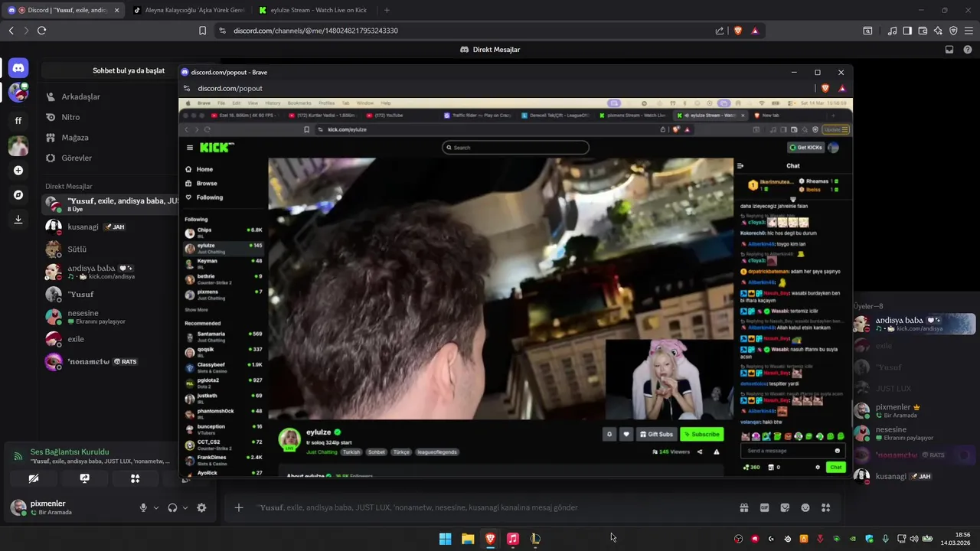Image resolution: width=980 pixels, height=551 pixels.
Task: Open the apps icon in message bar
Action: [826, 507]
